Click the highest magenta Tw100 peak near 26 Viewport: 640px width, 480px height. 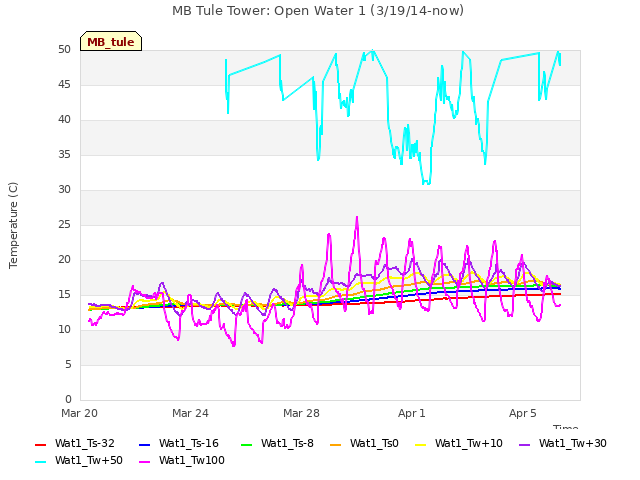(x=357, y=218)
